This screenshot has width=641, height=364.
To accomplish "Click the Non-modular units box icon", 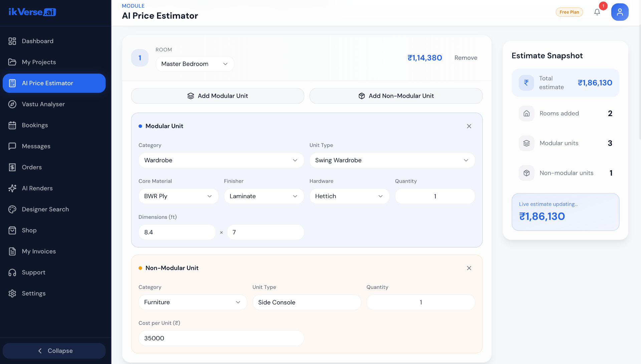I will [x=526, y=173].
